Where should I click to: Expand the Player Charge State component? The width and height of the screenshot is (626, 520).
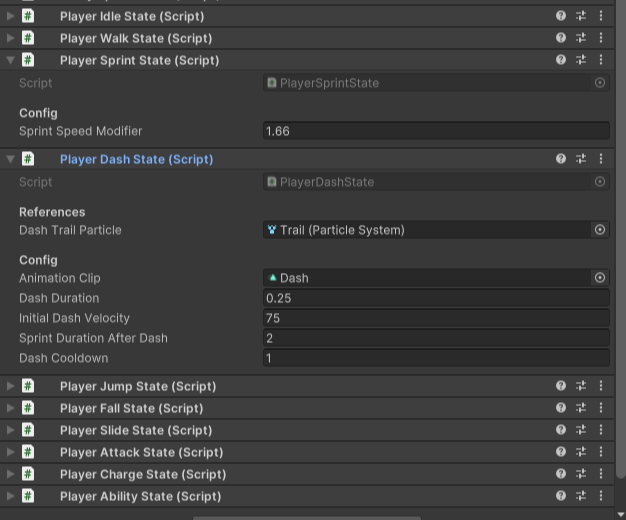pos(10,474)
